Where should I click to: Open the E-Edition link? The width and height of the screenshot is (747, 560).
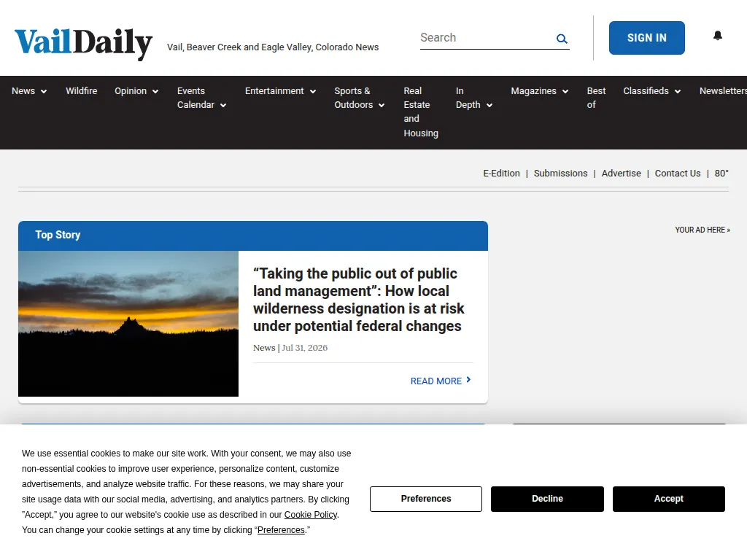501,174
